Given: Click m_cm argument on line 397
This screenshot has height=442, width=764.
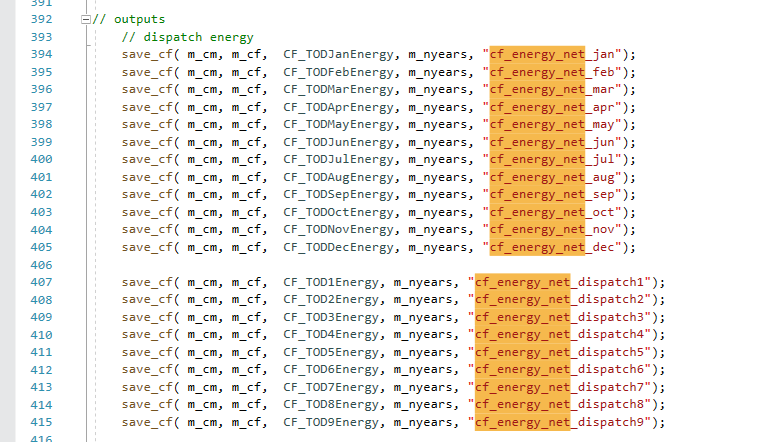Looking at the screenshot, I should pos(202,107).
